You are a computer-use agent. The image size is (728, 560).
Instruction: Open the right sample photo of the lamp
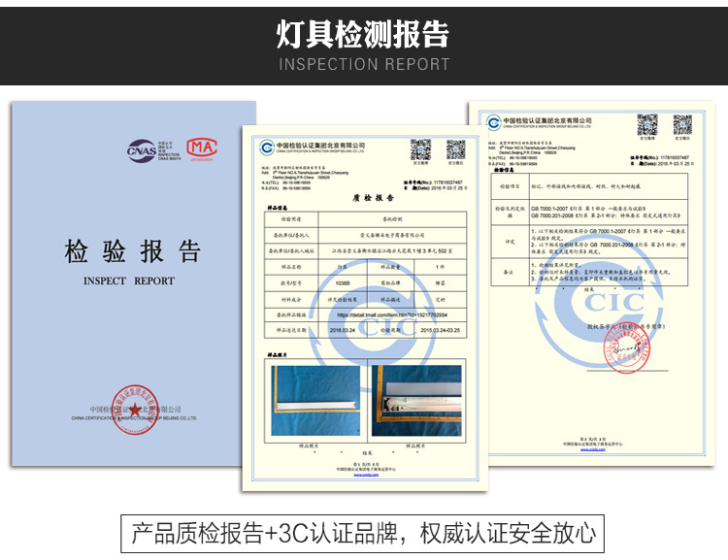(x=417, y=400)
